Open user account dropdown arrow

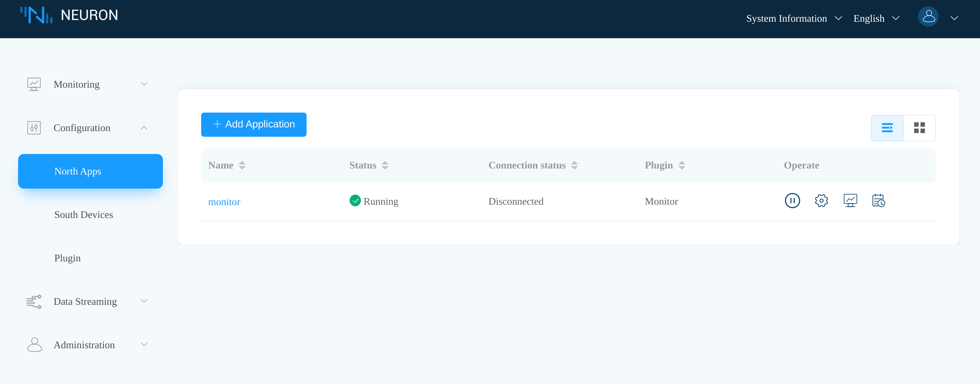pos(954,18)
